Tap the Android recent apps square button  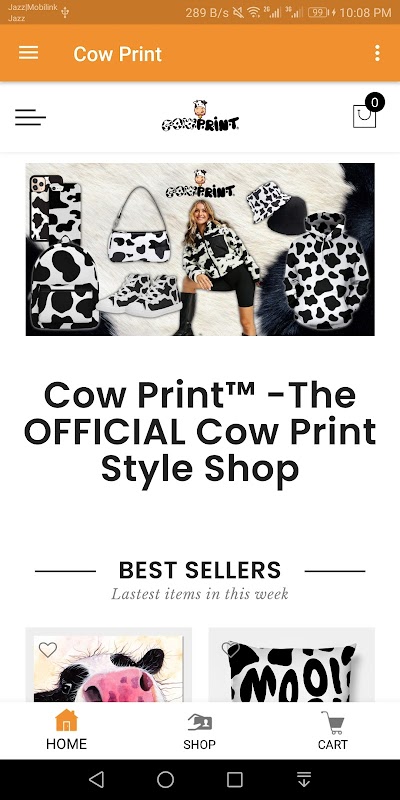(x=235, y=779)
